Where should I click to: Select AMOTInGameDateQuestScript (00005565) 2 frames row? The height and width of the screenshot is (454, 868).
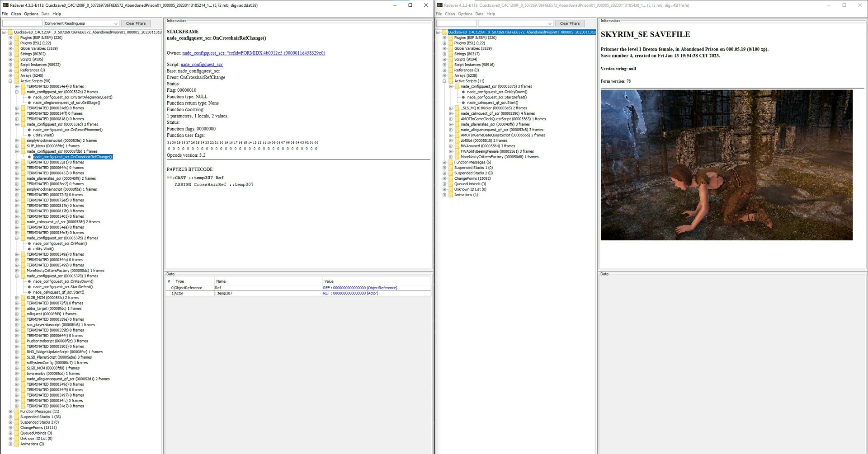[503, 135]
